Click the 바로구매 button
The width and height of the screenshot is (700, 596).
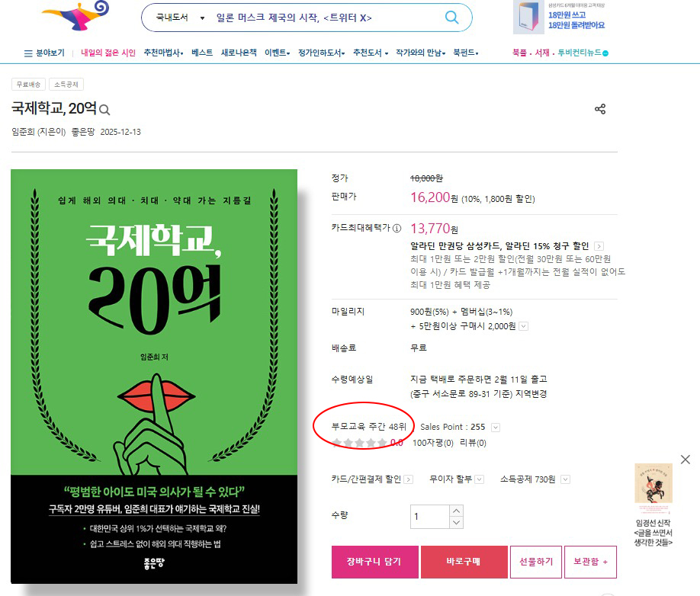pos(464,562)
